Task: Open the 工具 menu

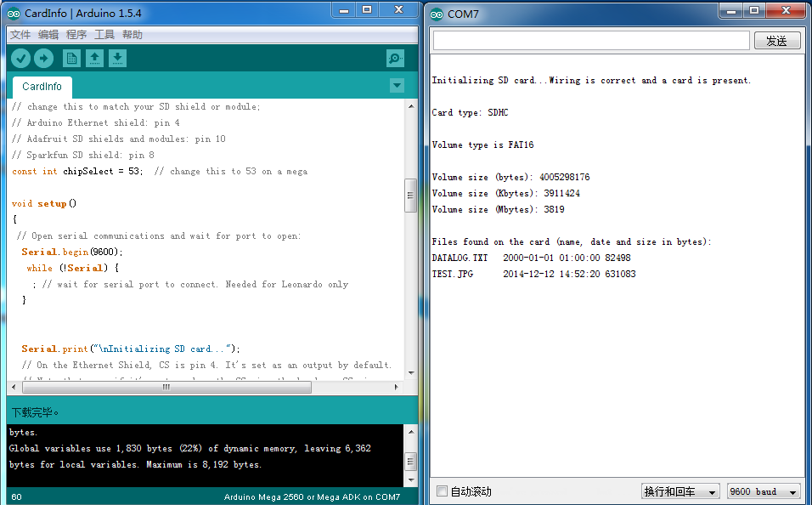Action: coord(104,35)
